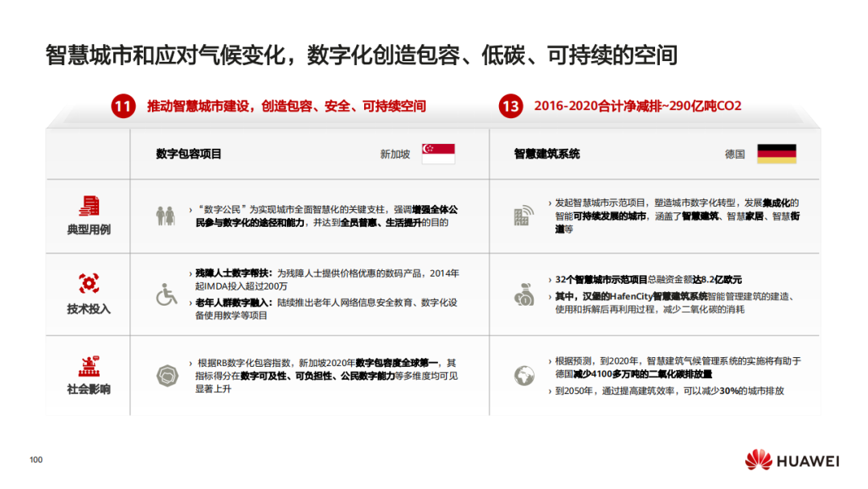Select the podium speaker icon above 社会影响
Screen dimensions: 868x489
click(x=88, y=368)
